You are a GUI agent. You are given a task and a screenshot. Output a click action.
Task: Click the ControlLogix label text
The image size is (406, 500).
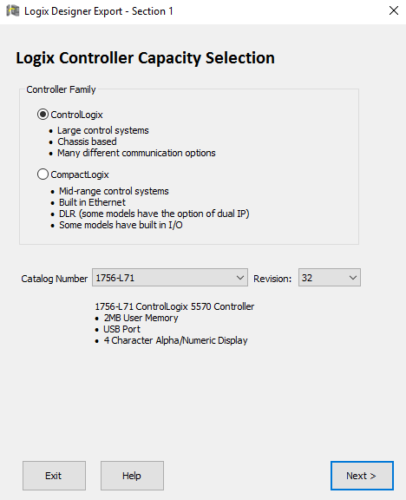77,115
